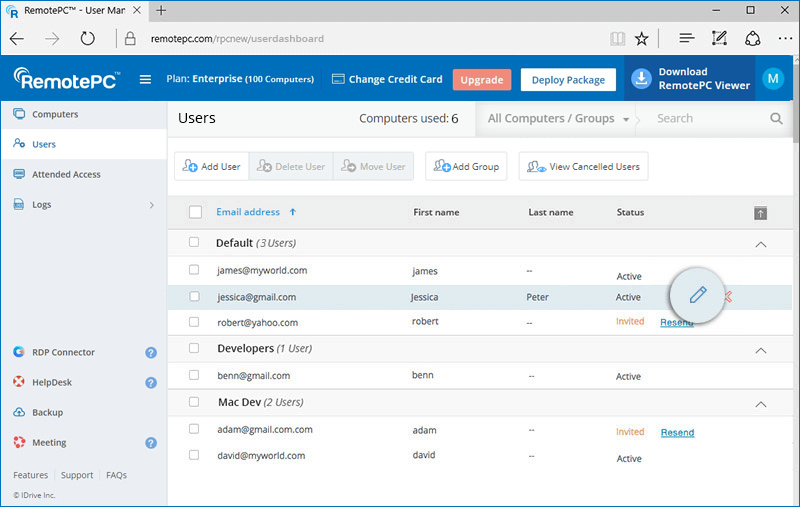This screenshot has width=800, height=507.
Task: Open Attended Access in the sidebar
Action: pyautogui.click(x=84, y=174)
